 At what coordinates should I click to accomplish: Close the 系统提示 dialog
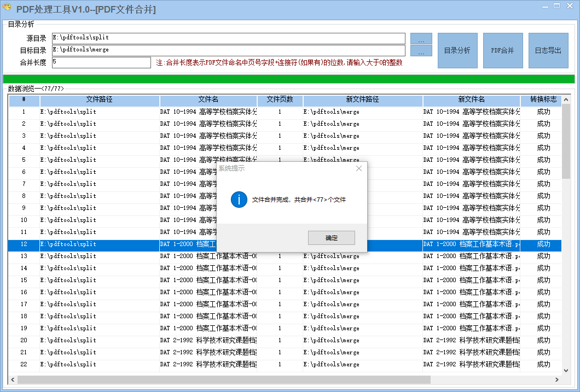coord(359,168)
